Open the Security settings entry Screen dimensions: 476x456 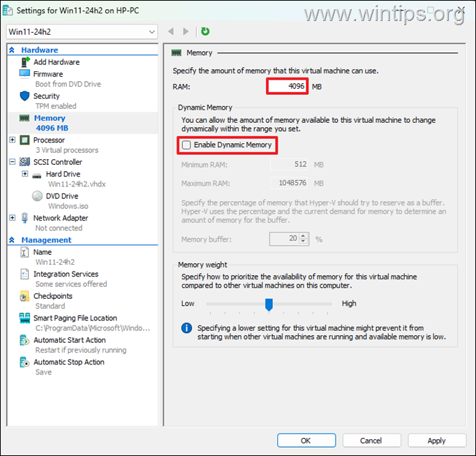[47, 96]
